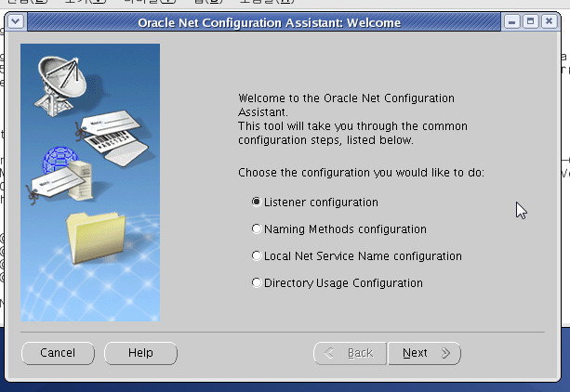Choose Naming Methods configuration option

click(x=257, y=229)
